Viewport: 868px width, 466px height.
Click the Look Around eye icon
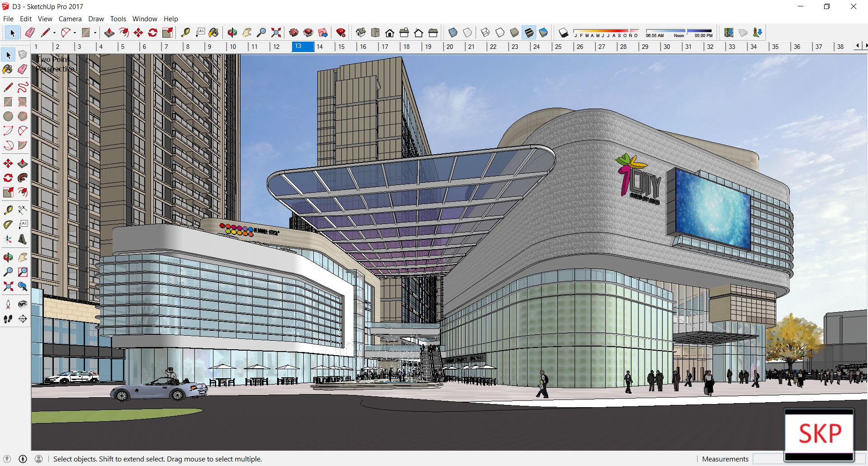[x=23, y=304]
